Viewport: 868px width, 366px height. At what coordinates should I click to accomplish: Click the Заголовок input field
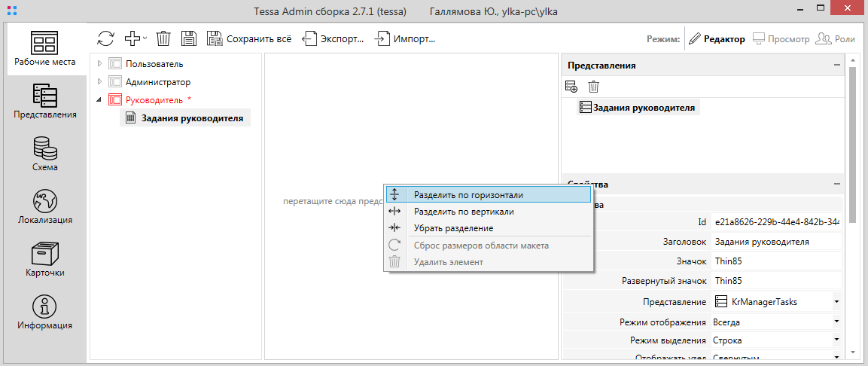click(x=775, y=242)
